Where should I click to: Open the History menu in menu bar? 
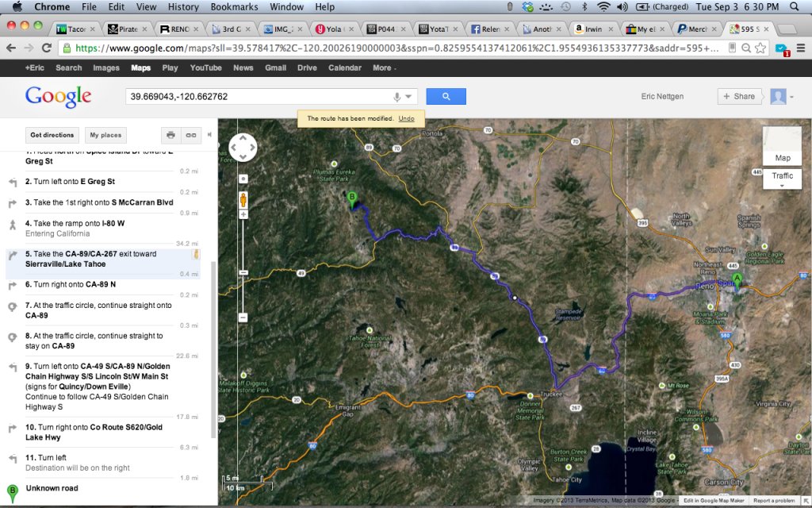(x=183, y=6)
